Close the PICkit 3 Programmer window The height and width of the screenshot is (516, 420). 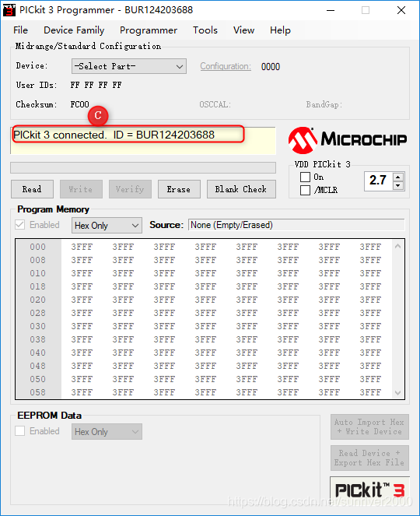pyautogui.click(x=401, y=10)
